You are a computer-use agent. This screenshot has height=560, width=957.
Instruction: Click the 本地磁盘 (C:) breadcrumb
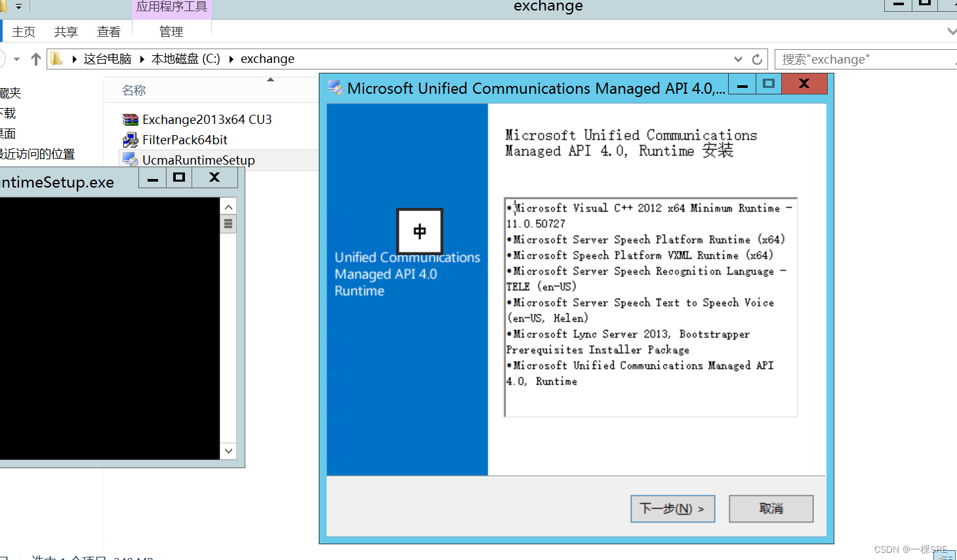pyautogui.click(x=186, y=59)
